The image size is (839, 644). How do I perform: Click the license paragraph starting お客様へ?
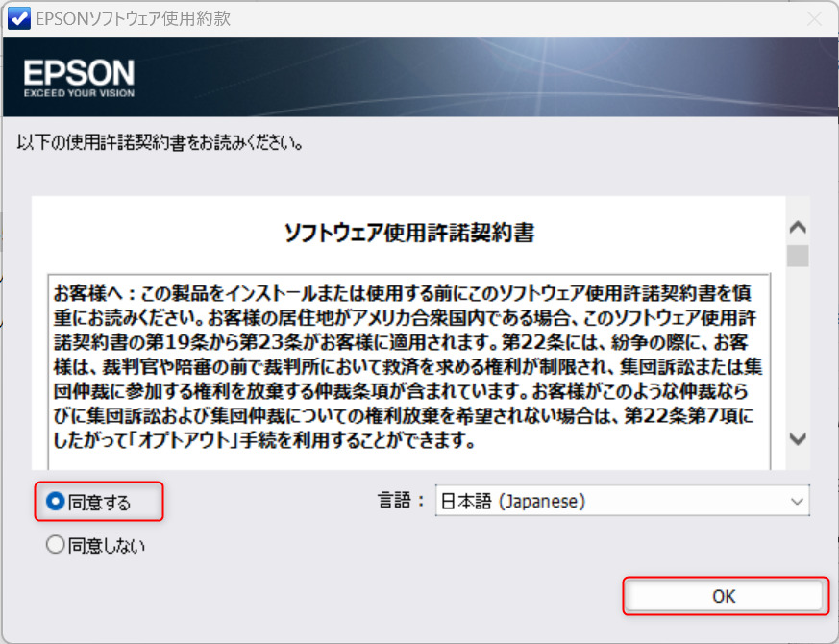pyautogui.click(x=407, y=367)
